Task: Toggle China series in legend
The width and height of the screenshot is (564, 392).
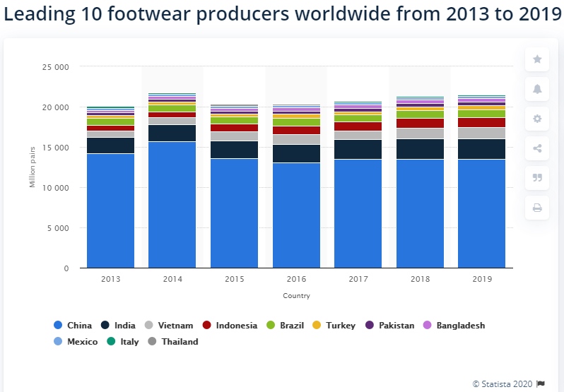Action: (74, 326)
